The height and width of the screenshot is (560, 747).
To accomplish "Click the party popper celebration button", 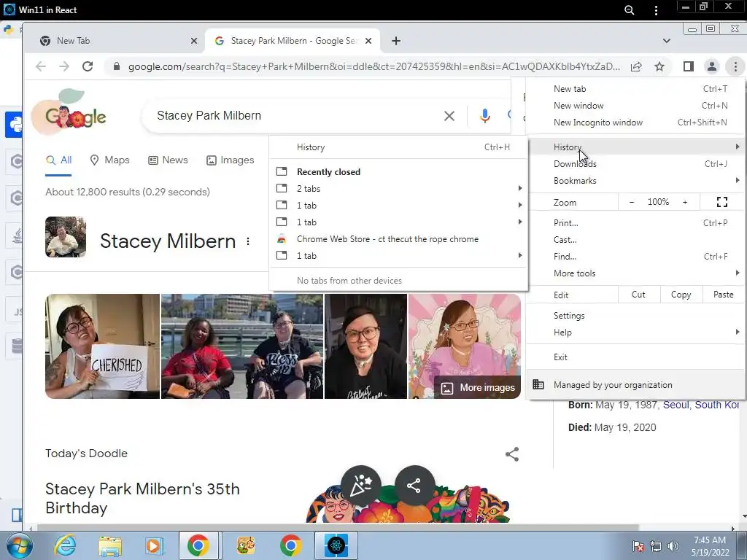I will [360, 486].
